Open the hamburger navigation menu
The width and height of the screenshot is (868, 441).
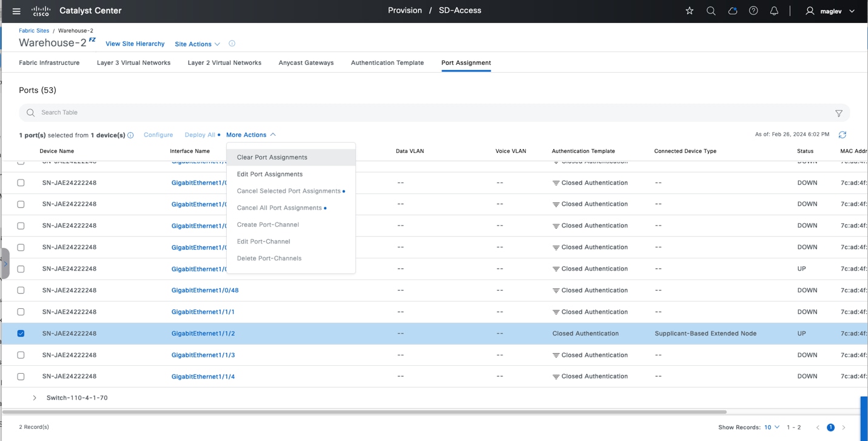coord(16,11)
